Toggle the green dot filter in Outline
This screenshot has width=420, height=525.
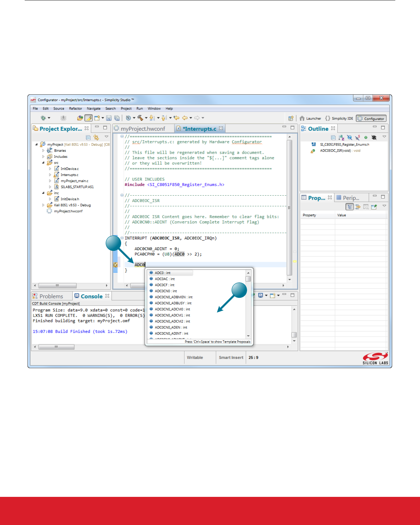click(366, 137)
